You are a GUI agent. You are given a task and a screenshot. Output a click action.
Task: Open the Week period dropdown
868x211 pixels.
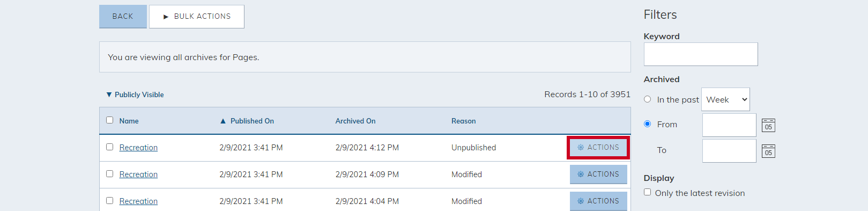click(725, 99)
